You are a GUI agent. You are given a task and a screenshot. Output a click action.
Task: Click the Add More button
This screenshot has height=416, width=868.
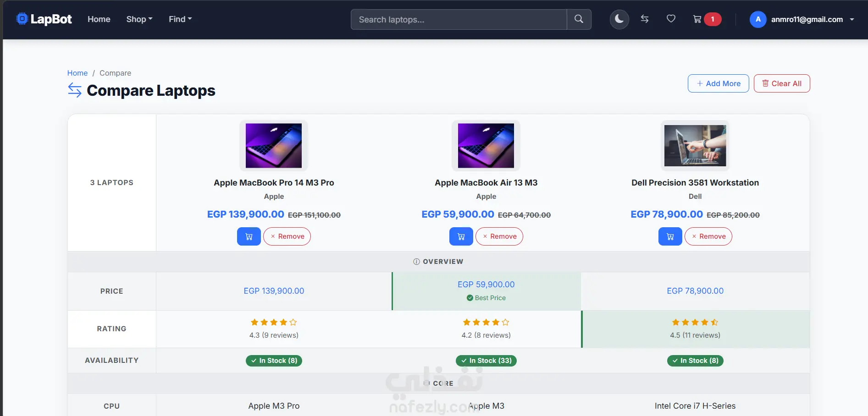click(x=719, y=83)
